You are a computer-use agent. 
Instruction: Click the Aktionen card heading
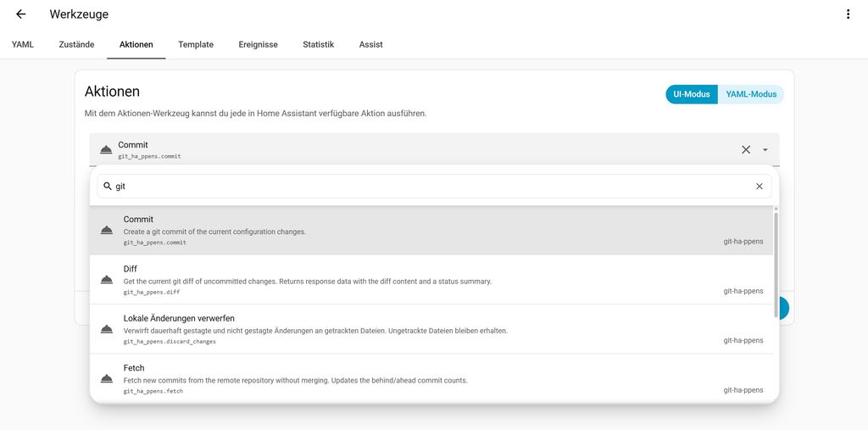[112, 92]
